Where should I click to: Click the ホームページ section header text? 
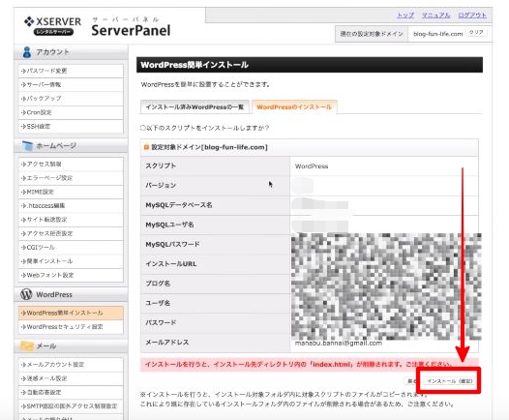[x=56, y=146]
